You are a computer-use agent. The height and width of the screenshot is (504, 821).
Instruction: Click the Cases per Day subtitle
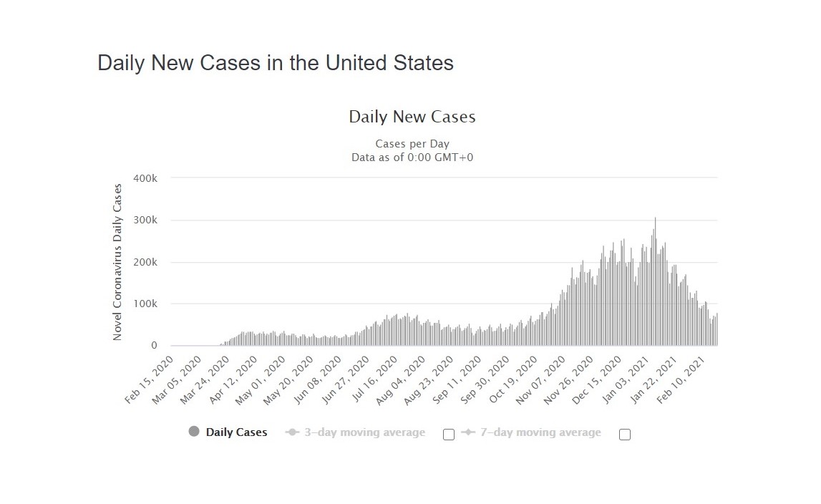tap(412, 144)
